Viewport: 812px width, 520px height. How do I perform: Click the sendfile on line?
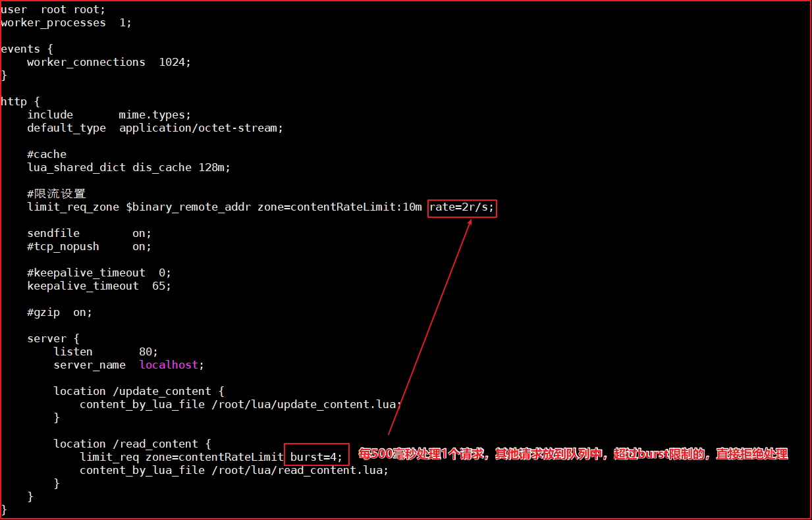[x=89, y=233]
